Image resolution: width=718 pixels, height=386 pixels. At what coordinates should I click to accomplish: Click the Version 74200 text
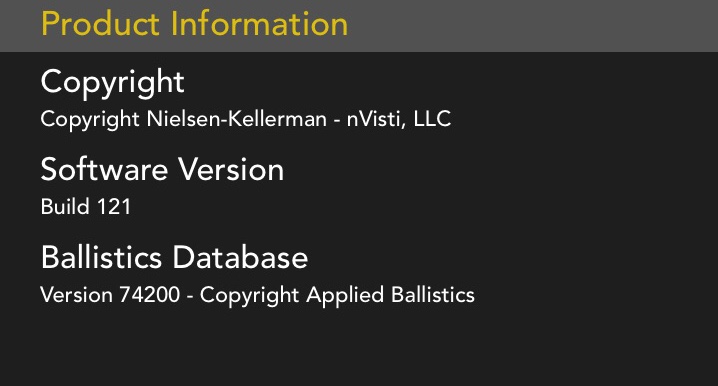(110, 294)
